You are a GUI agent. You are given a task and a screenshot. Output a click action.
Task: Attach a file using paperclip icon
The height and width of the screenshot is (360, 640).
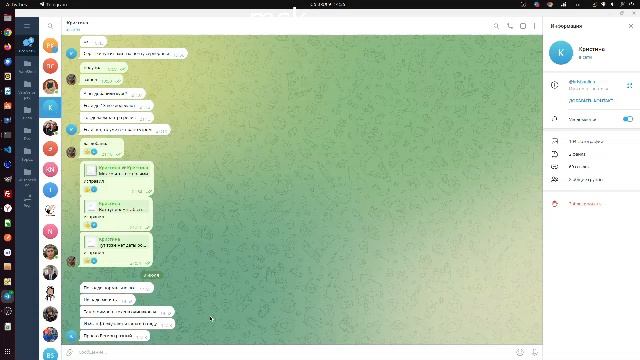(69, 352)
